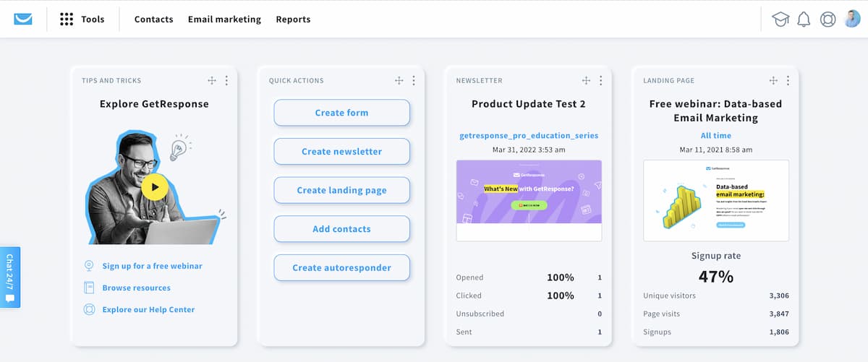Image resolution: width=868 pixels, height=362 pixels.
Task: Click book icon beside Browse resources
Action: pyautogui.click(x=89, y=288)
